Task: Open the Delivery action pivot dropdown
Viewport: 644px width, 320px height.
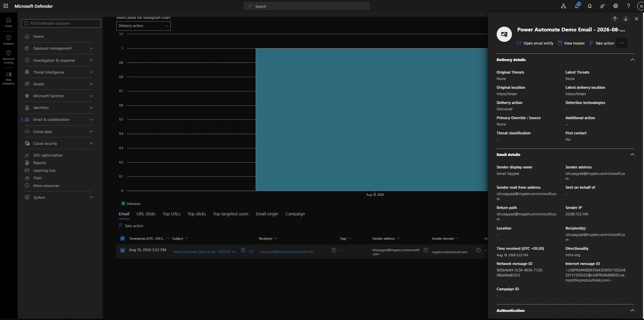Action: click(143, 26)
